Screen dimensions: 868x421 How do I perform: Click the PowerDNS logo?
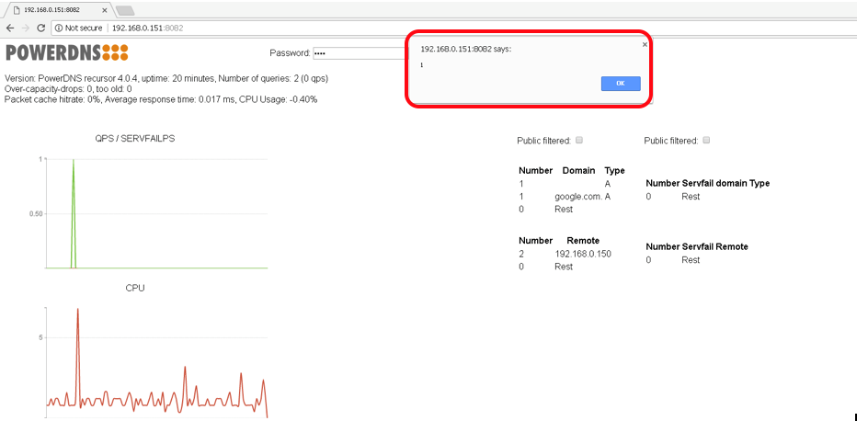tap(67, 52)
